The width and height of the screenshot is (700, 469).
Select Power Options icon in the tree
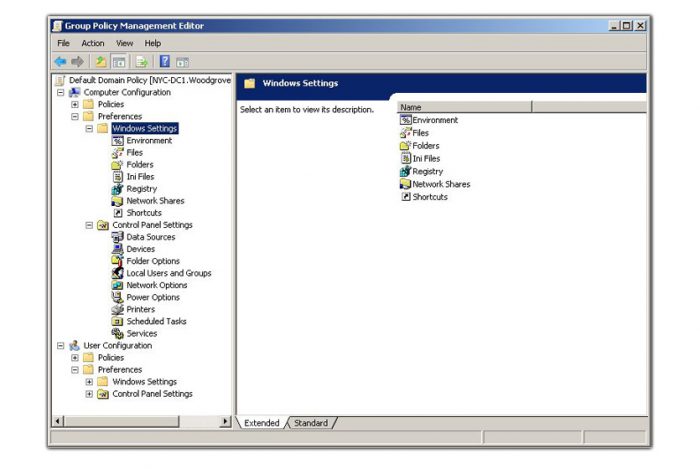pyautogui.click(x=117, y=297)
